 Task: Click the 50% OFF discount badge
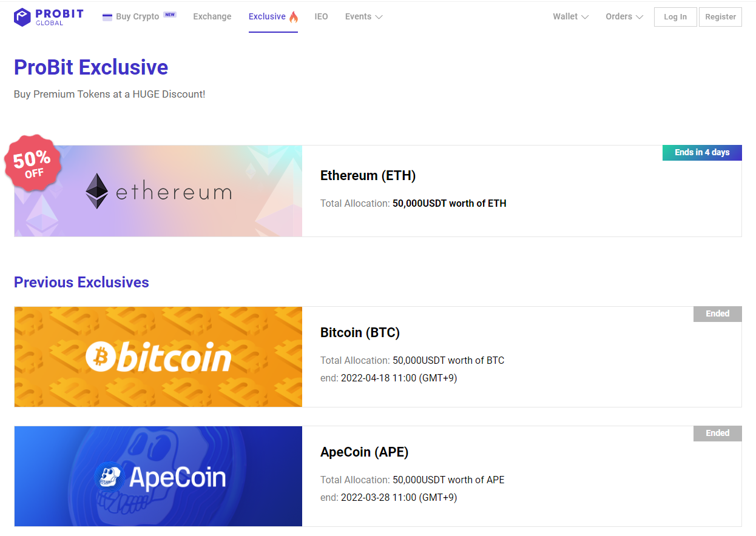(x=33, y=162)
